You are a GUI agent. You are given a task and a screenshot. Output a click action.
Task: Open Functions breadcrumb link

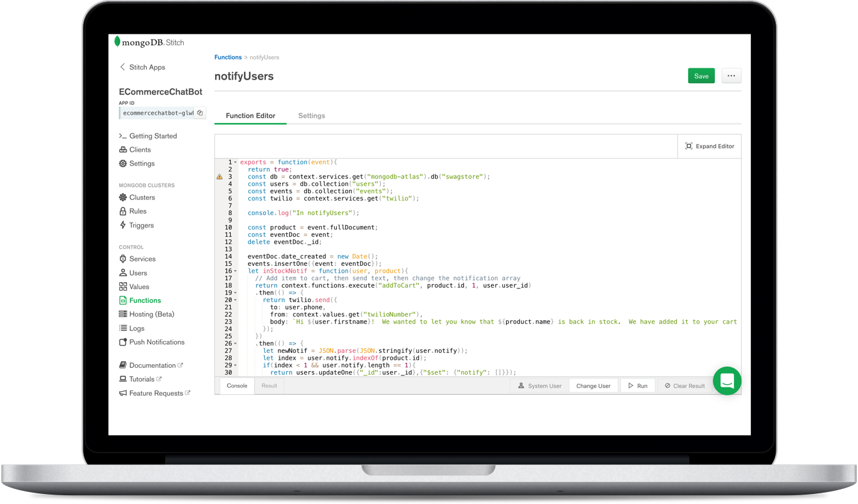tap(228, 57)
